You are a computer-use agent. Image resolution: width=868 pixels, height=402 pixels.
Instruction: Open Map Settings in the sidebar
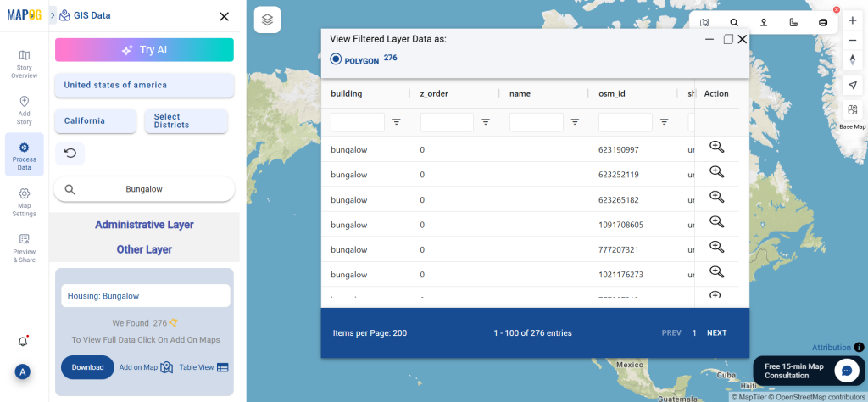(x=25, y=202)
